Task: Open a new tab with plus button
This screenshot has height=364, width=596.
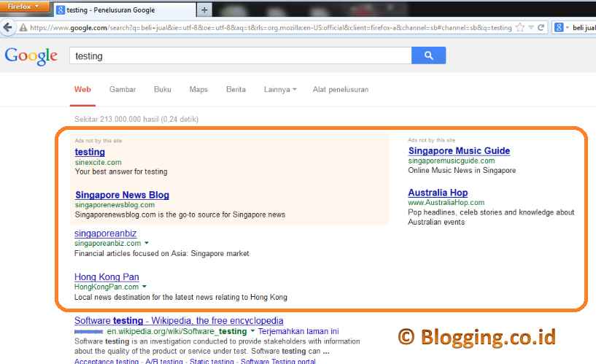Action: point(204,9)
